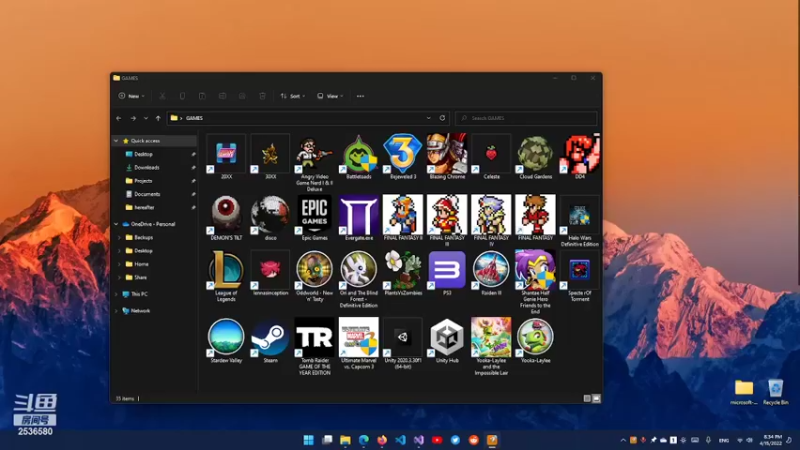Select the FINAL FANTASY II shortcut
The image size is (800, 450).
403,217
